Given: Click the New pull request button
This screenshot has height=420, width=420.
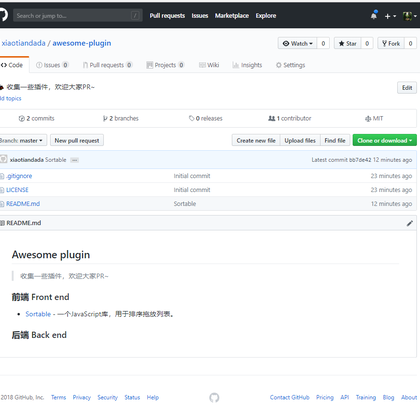Looking at the screenshot, I should 77,140.
